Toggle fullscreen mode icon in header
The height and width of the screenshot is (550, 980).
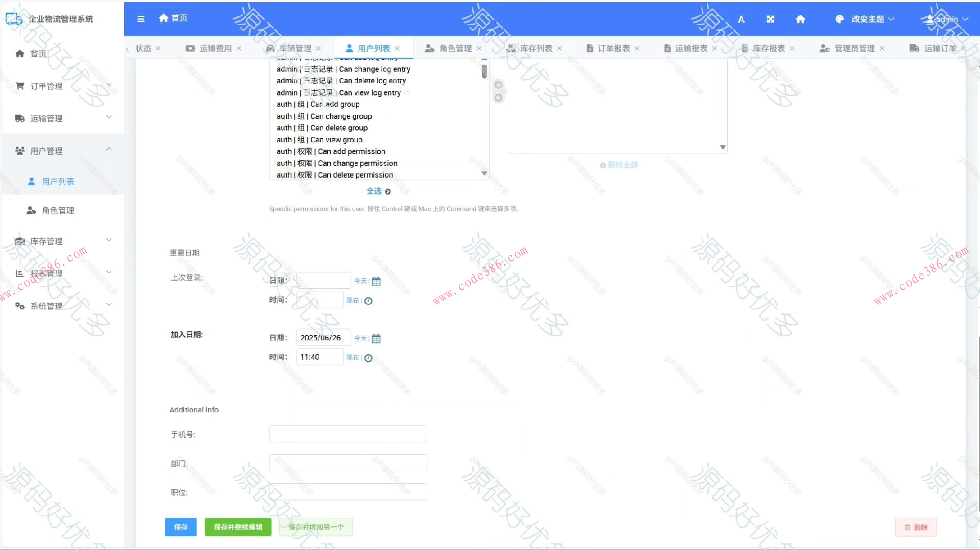click(771, 19)
